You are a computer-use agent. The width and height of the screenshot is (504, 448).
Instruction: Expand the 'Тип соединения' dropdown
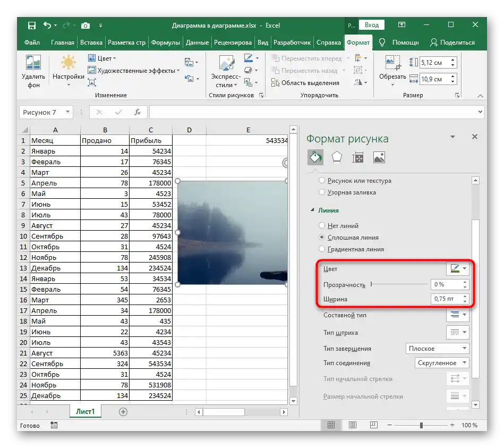441,363
